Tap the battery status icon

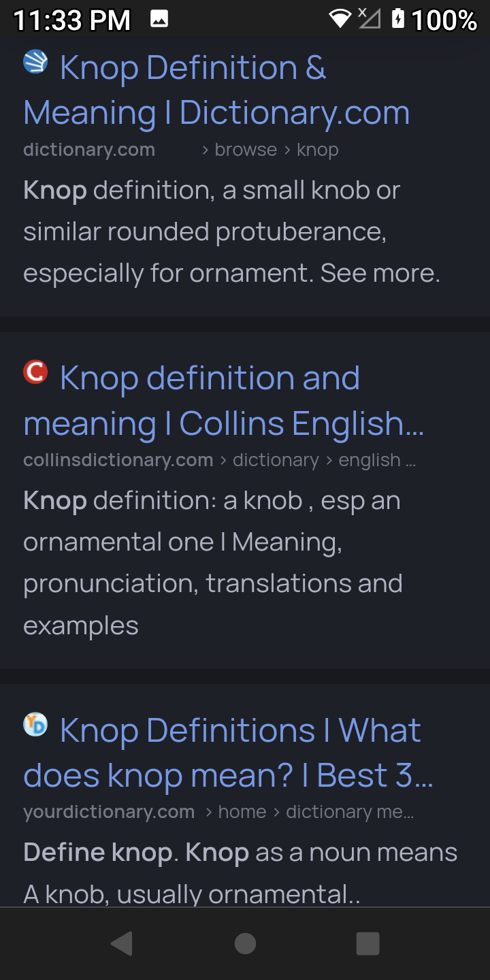click(398, 19)
